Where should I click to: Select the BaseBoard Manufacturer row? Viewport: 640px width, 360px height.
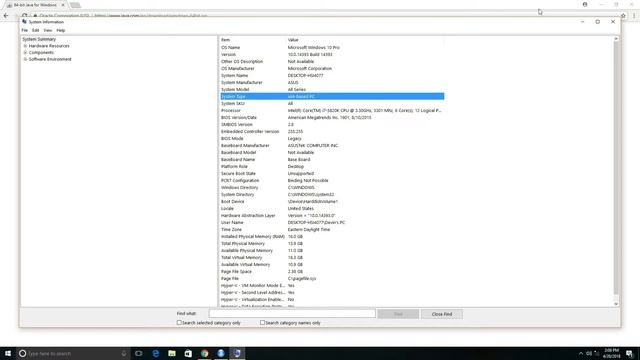click(332, 145)
